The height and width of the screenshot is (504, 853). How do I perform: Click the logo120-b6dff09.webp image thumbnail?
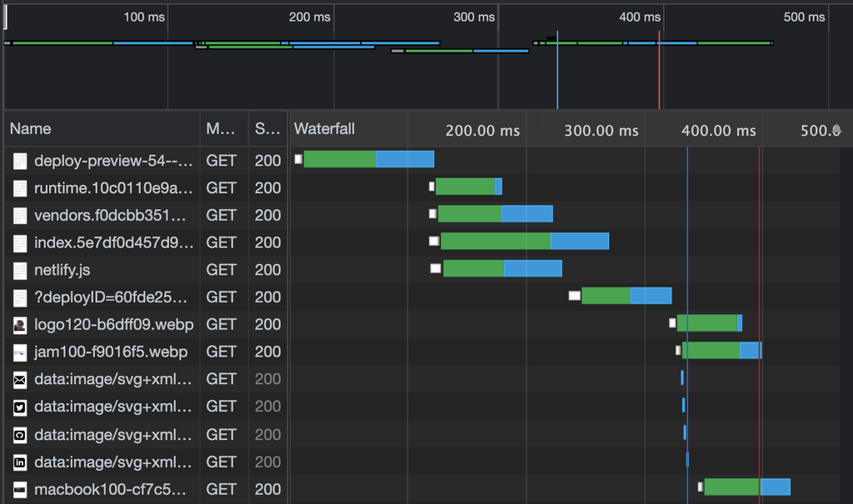click(20, 325)
